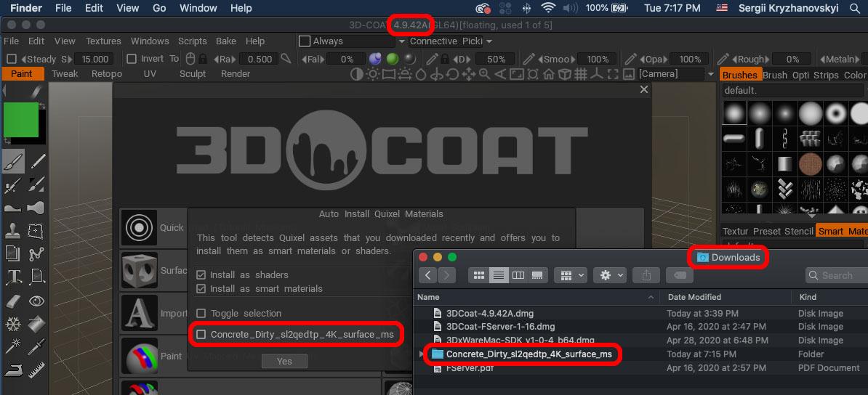Select the Color picker eyedropper tool

(37, 347)
